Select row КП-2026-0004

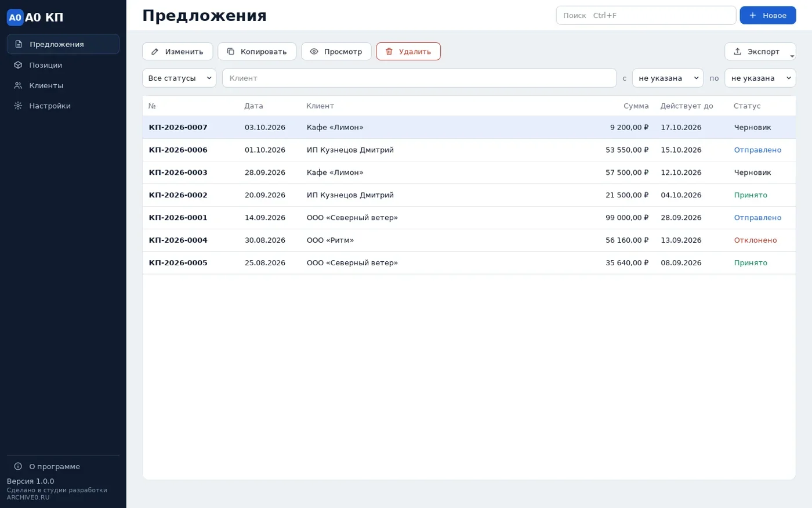coord(469,240)
